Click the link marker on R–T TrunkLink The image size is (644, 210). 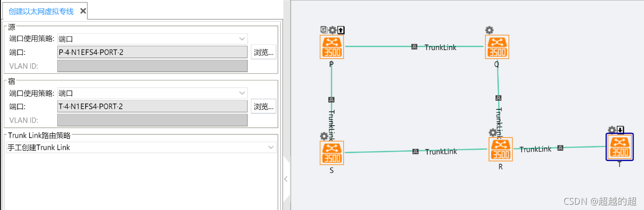coord(560,148)
